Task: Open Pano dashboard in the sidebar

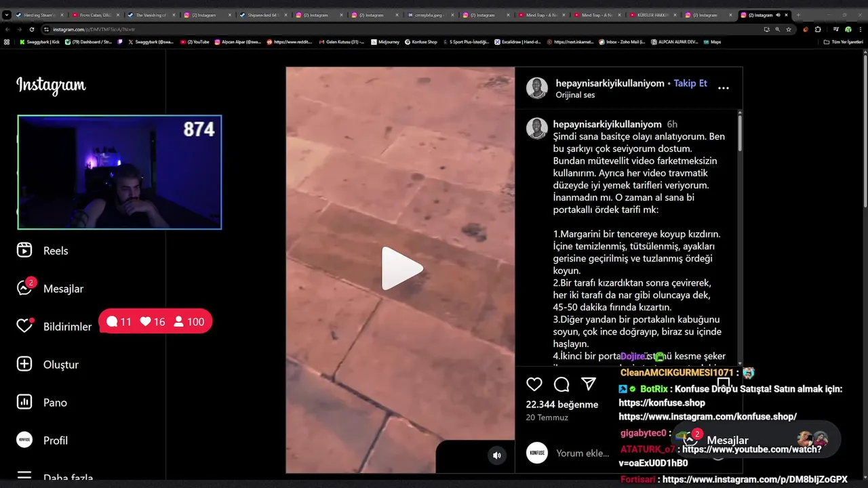Action: point(42,403)
